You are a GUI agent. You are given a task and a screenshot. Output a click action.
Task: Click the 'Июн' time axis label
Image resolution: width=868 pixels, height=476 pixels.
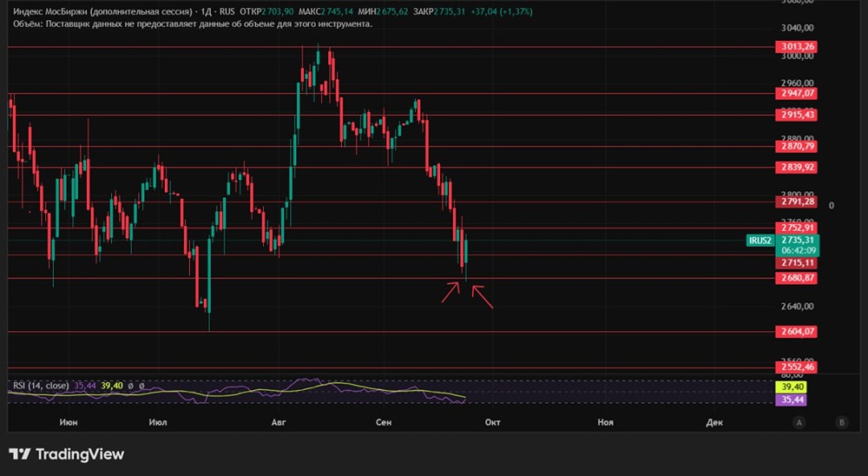click(68, 422)
